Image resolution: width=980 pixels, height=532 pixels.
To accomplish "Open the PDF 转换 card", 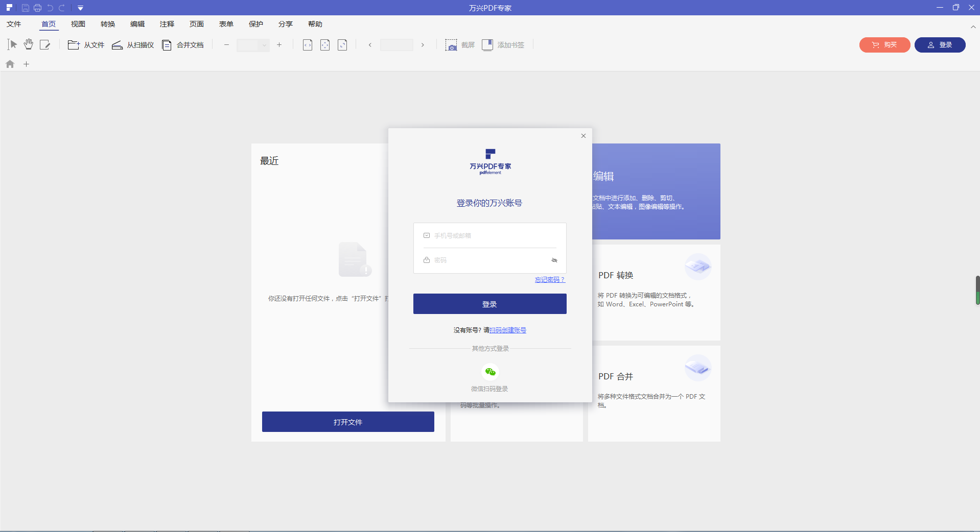I will [x=654, y=293].
